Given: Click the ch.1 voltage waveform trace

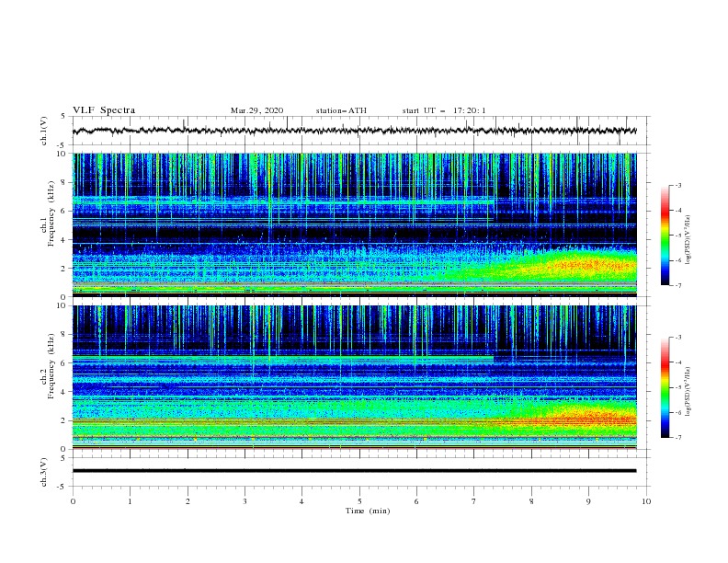Looking at the screenshot, I should 354,131.
